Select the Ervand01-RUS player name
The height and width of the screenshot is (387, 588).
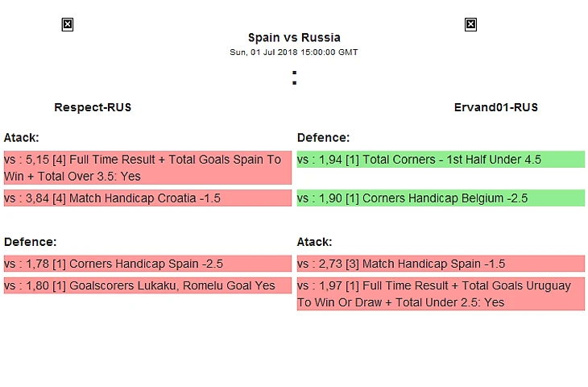click(x=496, y=107)
